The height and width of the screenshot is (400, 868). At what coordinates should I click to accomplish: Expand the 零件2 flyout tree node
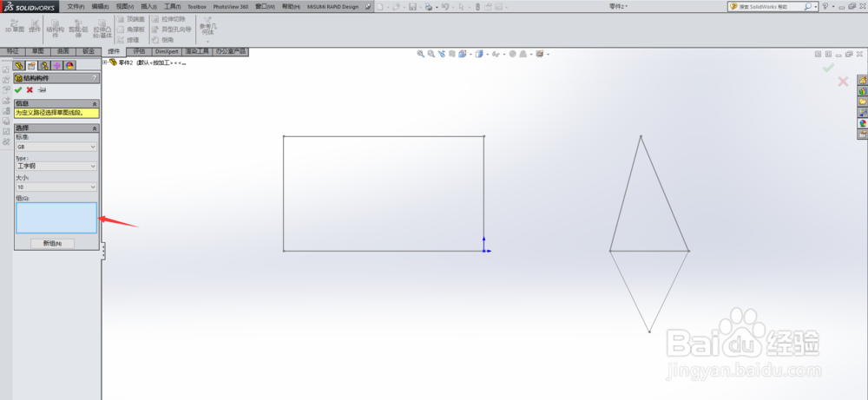[x=105, y=62]
